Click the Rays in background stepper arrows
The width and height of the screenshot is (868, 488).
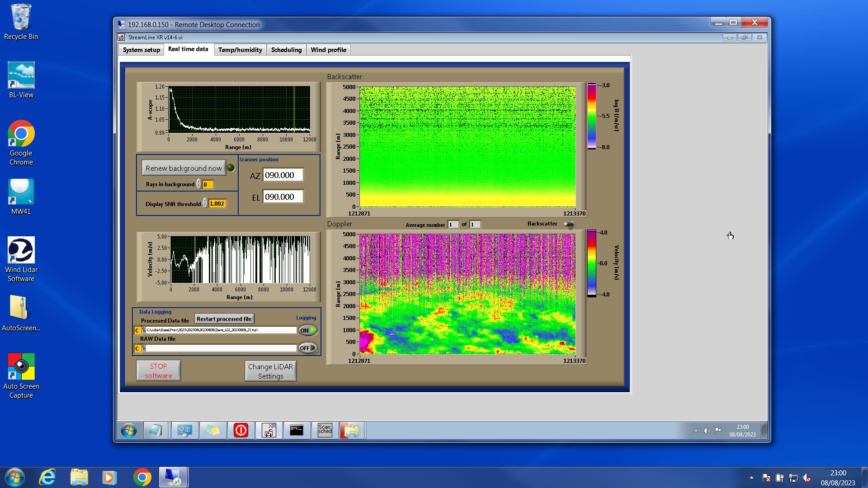coord(199,184)
